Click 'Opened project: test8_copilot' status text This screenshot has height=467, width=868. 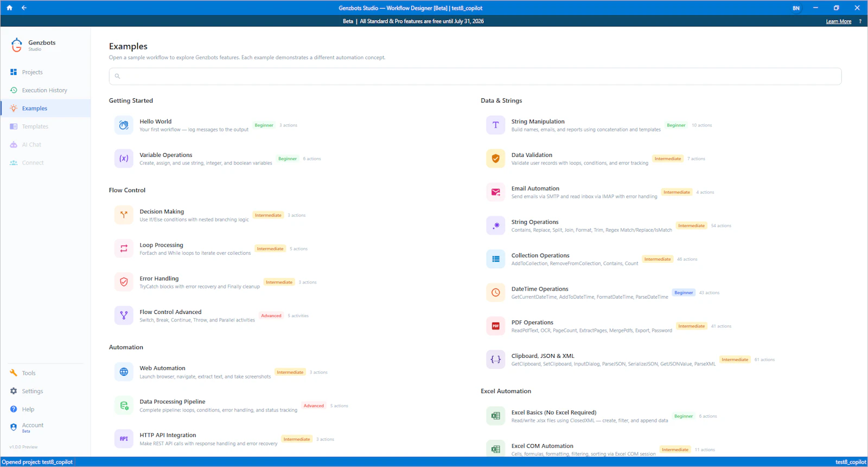point(37,462)
